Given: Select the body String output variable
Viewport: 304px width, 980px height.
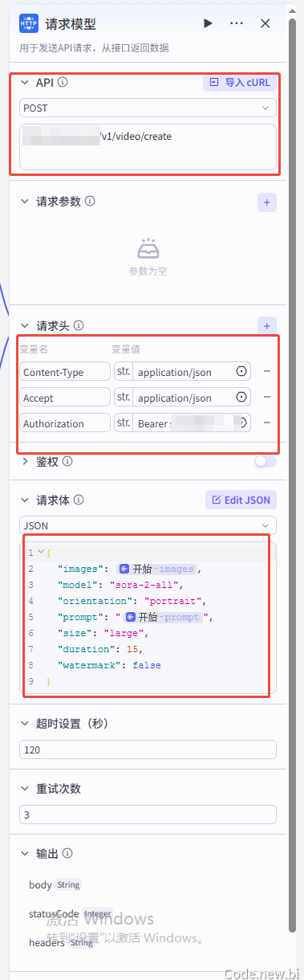Looking at the screenshot, I should coord(55,884).
